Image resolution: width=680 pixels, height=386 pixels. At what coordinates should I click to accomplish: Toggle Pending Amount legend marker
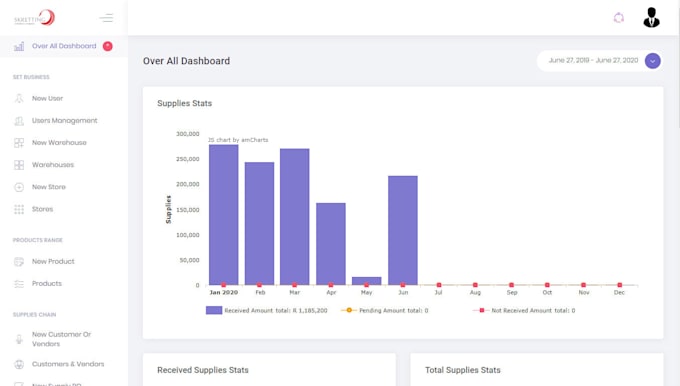(349, 310)
